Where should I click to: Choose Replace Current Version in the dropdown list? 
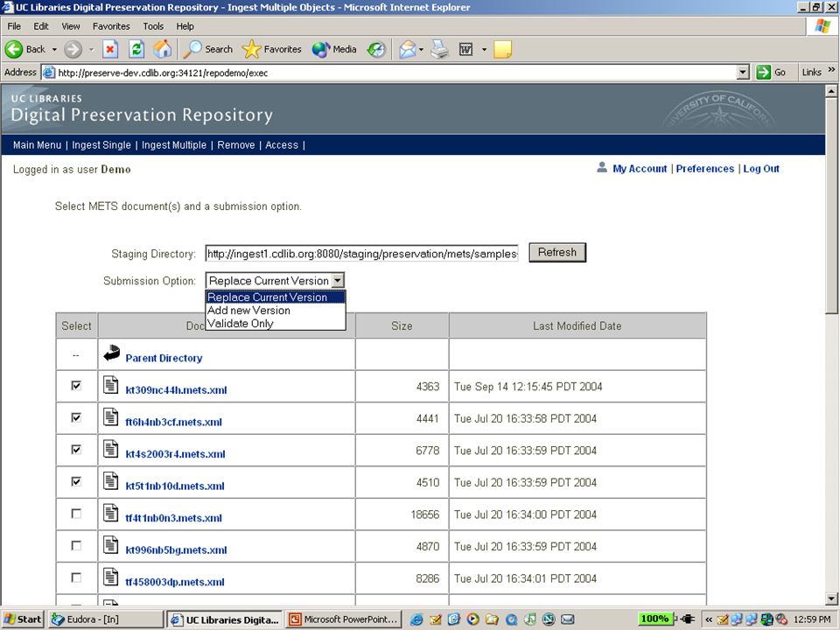(x=276, y=297)
